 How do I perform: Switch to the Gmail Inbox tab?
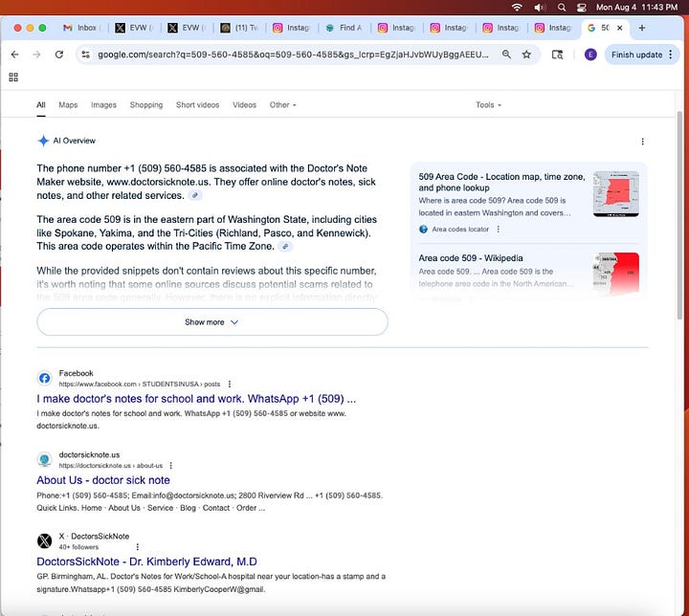81,28
